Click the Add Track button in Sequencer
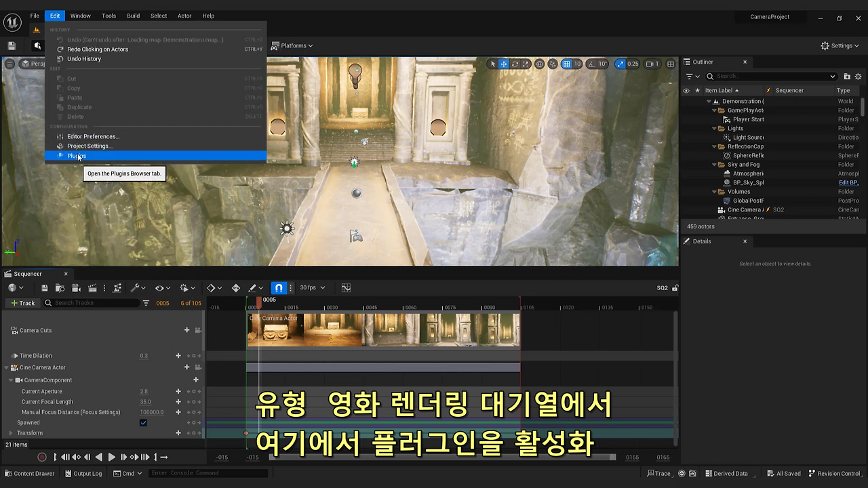Screen dimensions: 868x488 point(23,303)
